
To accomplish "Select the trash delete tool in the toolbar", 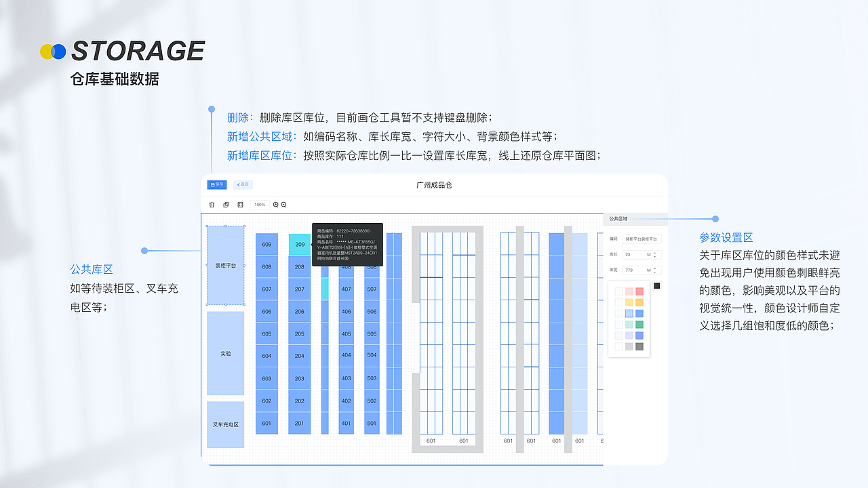I will (x=212, y=205).
